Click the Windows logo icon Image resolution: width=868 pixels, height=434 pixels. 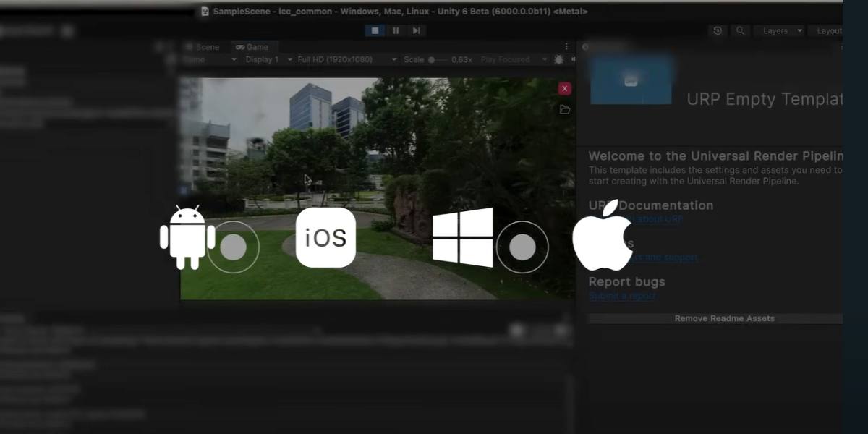pos(463,237)
